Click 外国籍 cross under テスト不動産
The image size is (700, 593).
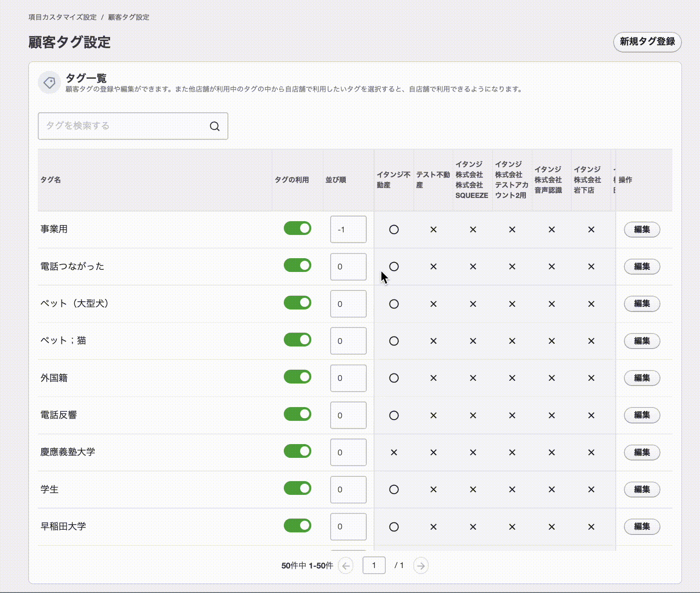(433, 378)
